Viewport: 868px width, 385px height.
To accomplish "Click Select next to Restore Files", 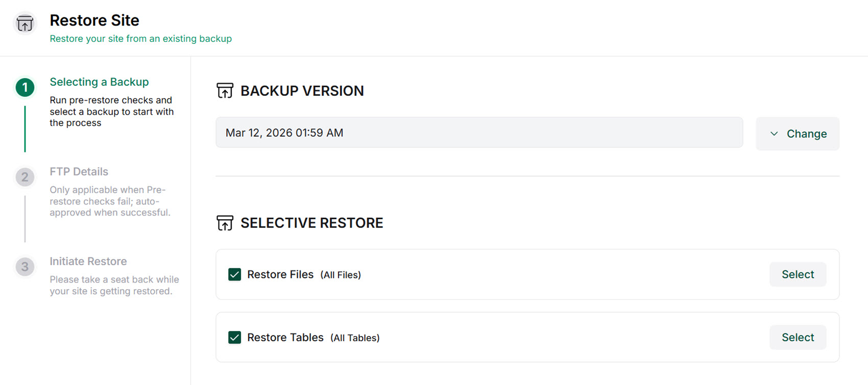I will click(798, 274).
